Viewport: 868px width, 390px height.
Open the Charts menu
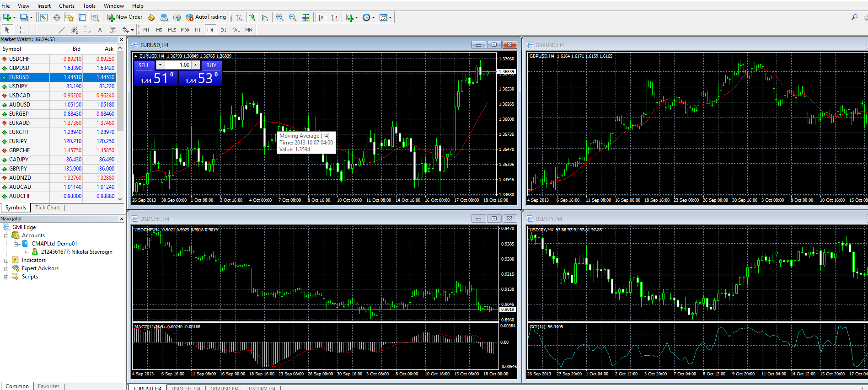click(x=67, y=6)
